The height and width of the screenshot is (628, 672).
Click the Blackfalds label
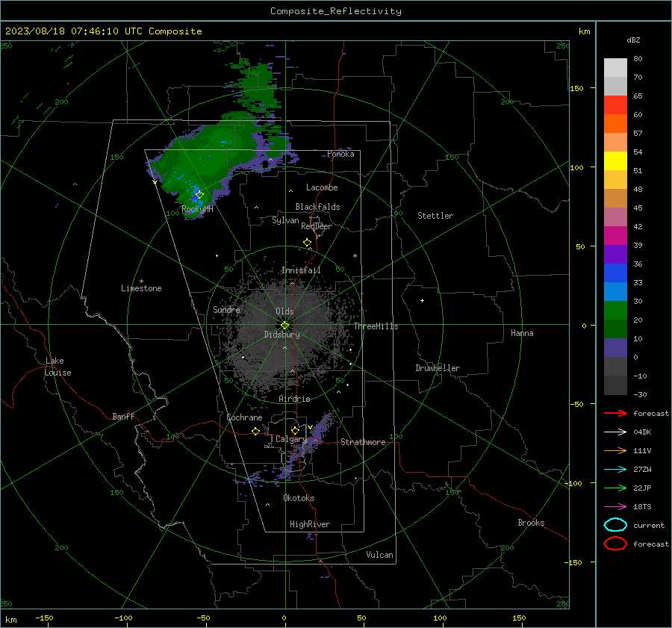tap(317, 207)
